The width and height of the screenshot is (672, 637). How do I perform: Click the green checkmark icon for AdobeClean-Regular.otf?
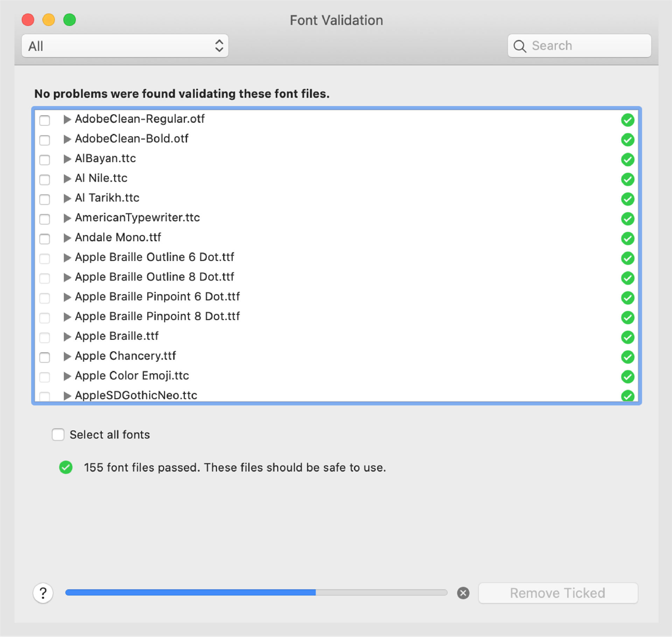click(x=627, y=120)
